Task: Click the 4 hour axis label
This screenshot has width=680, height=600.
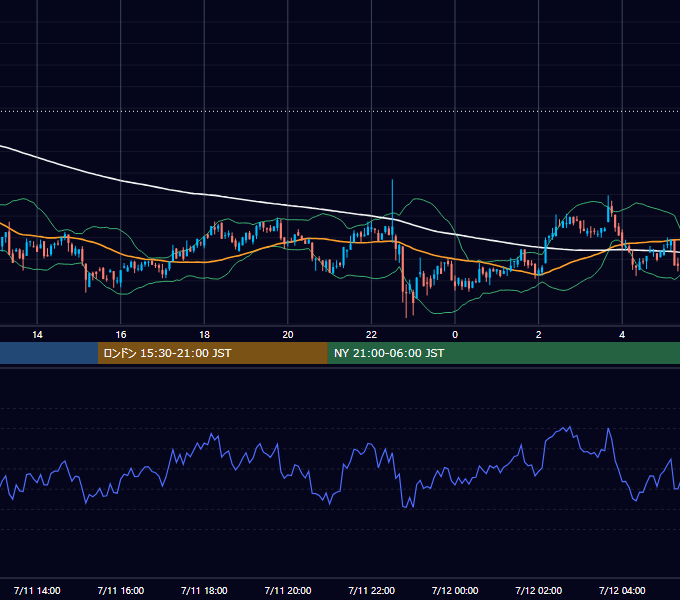Action: (x=622, y=335)
